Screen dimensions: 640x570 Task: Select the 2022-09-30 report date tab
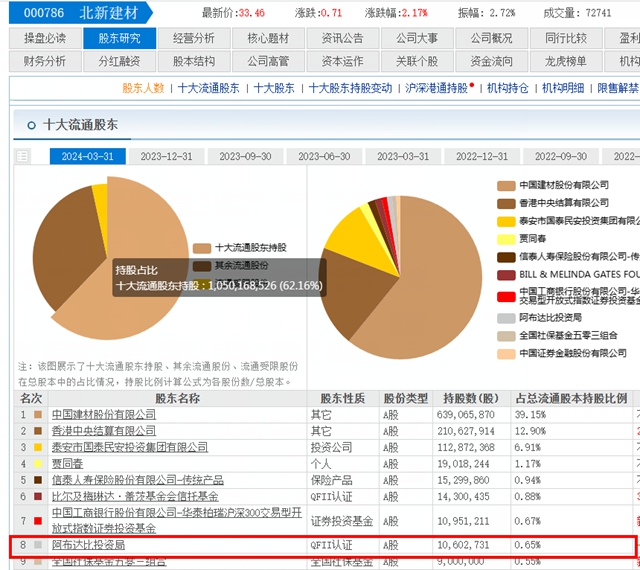click(561, 156)
